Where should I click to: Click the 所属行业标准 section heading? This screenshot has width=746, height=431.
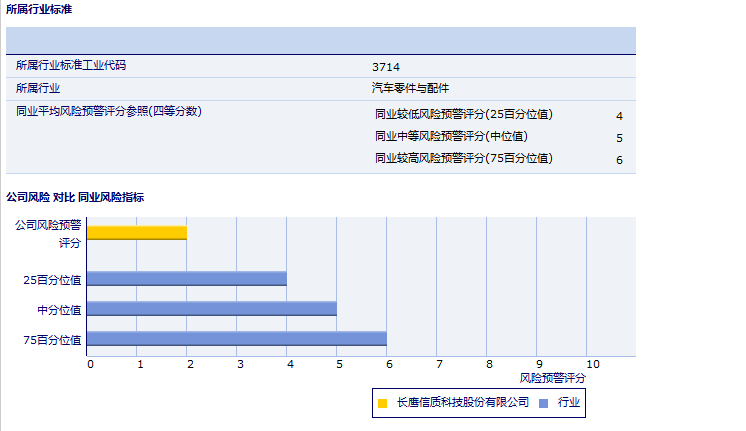(38, 9)
